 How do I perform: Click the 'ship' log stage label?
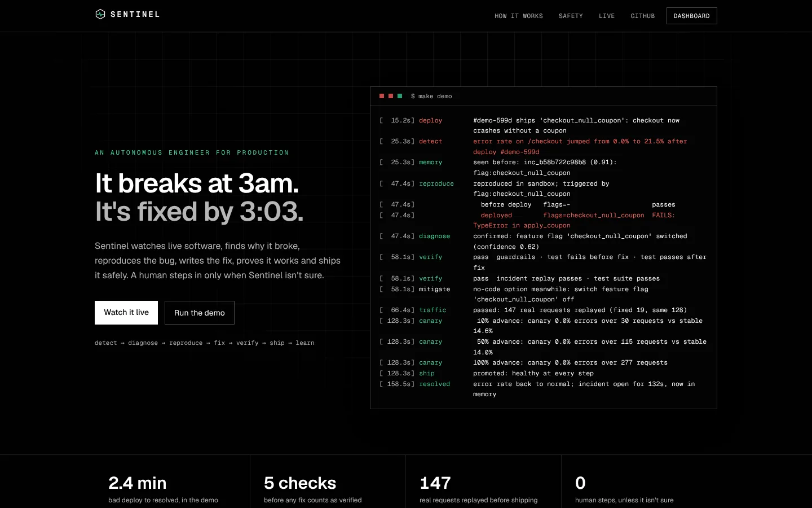pyautogui.click(x=427, y=373)
